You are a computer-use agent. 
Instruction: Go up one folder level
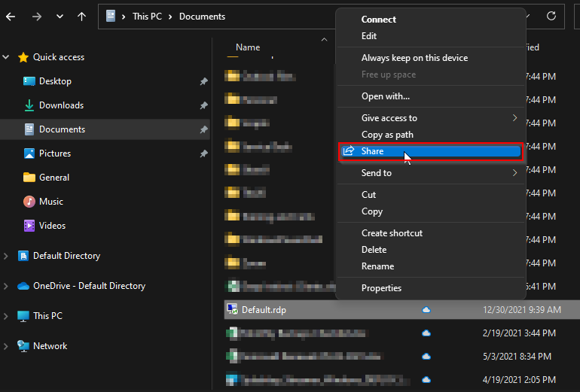(x=82, y=17)
